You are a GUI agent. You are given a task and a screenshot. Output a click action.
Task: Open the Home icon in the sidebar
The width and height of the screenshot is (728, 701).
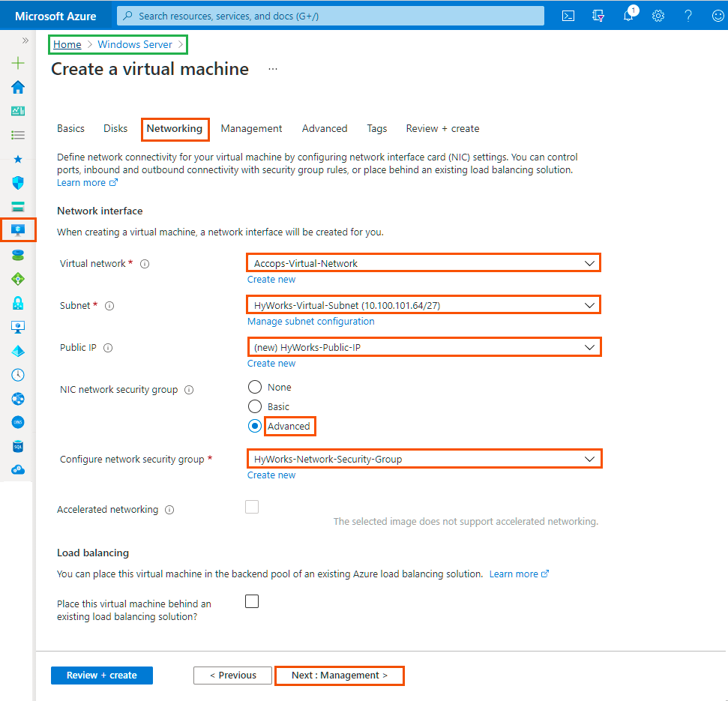pos(18,87)
